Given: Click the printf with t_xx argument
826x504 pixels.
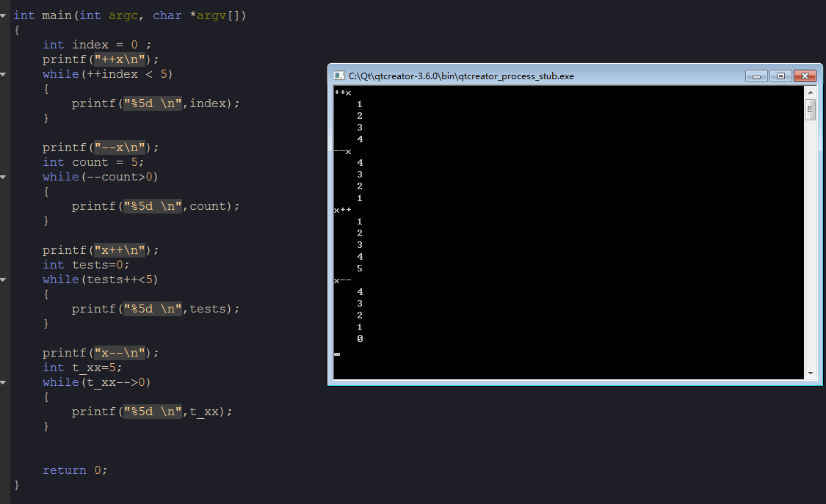Looking at the screenshot, I should [x=152, y=412].
